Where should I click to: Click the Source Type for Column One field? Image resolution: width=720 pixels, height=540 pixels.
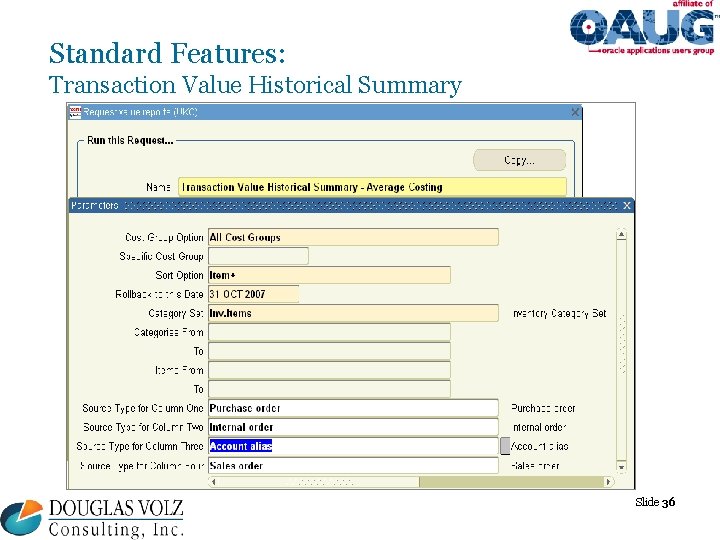tap(353, 408)
